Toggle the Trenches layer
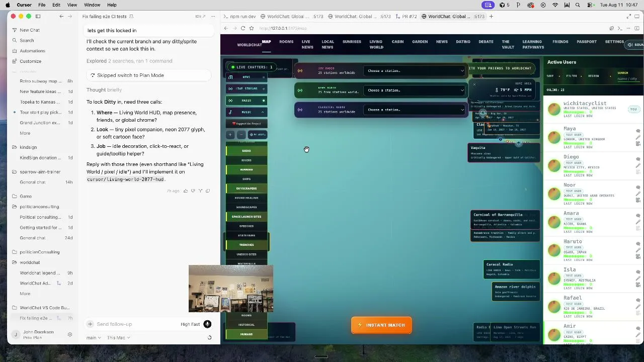644x362 pixels. (247, 245)
